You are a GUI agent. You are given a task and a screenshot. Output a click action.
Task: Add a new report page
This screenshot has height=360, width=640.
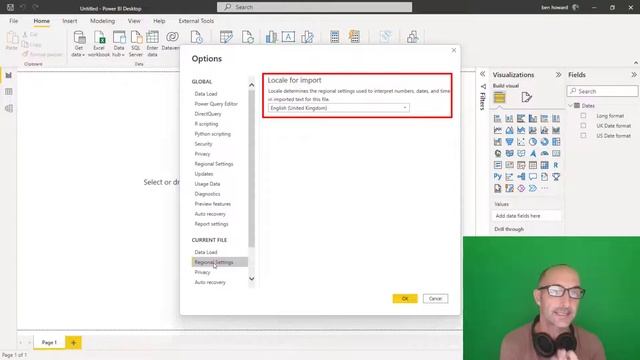pos(73,343)
